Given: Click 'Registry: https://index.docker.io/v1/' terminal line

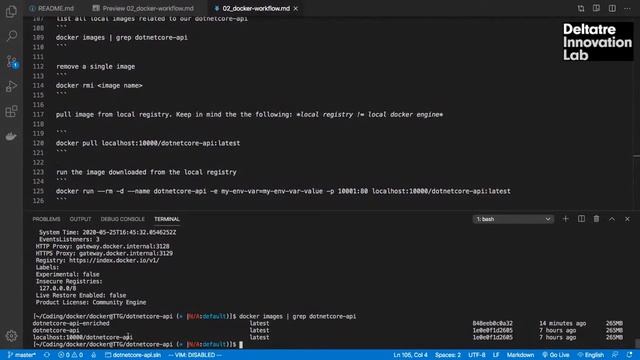Looking at the screenshot, I should pos(97,260).
